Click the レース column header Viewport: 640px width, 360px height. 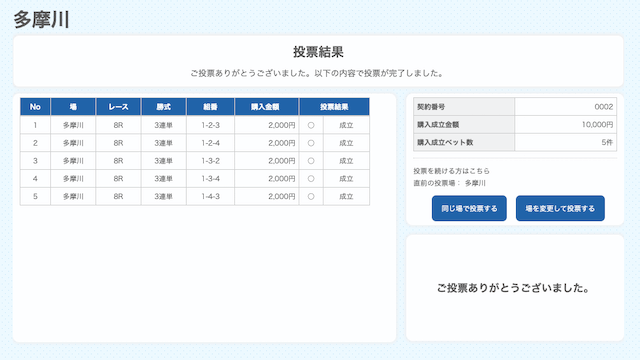(x=118, y=107)
